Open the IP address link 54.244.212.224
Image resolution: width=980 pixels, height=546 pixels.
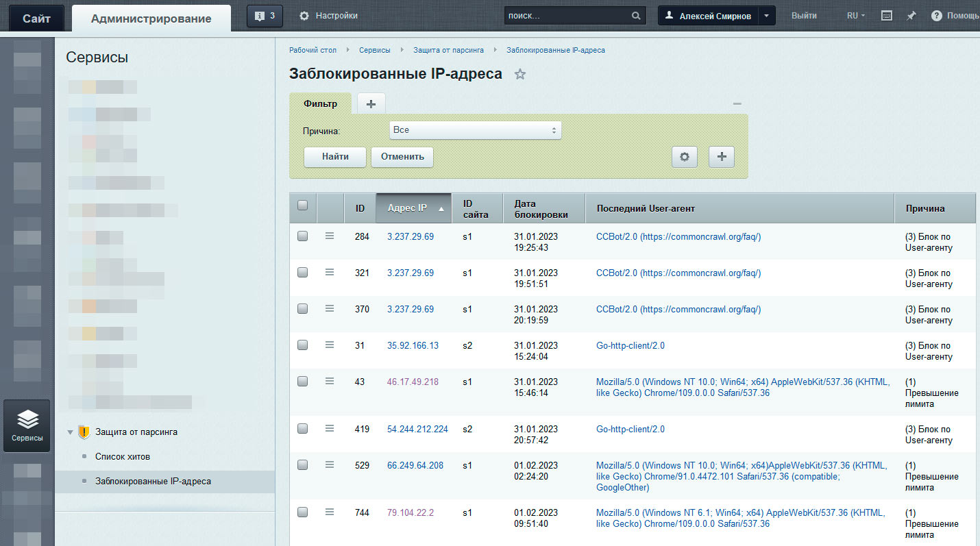click(x=417, y=430)
